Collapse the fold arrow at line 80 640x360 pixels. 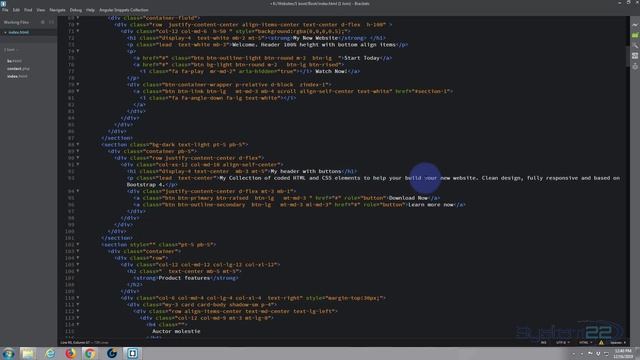tap(78, 91)
